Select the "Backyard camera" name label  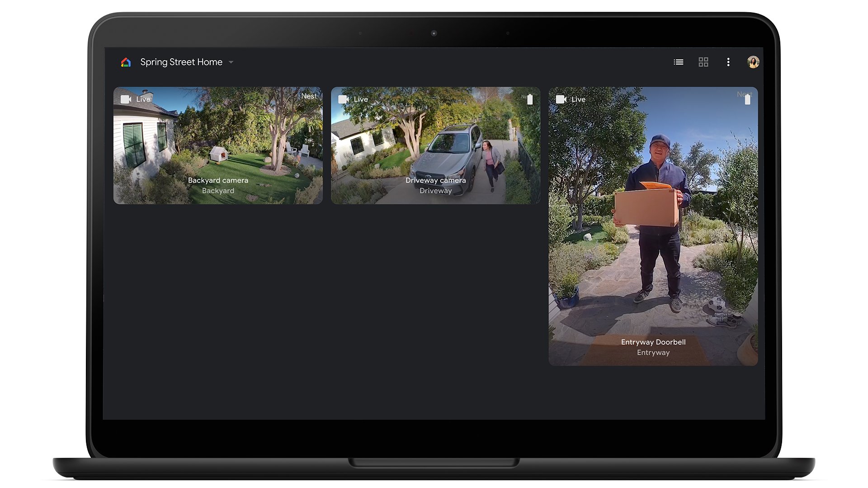[x=218, y=180]
